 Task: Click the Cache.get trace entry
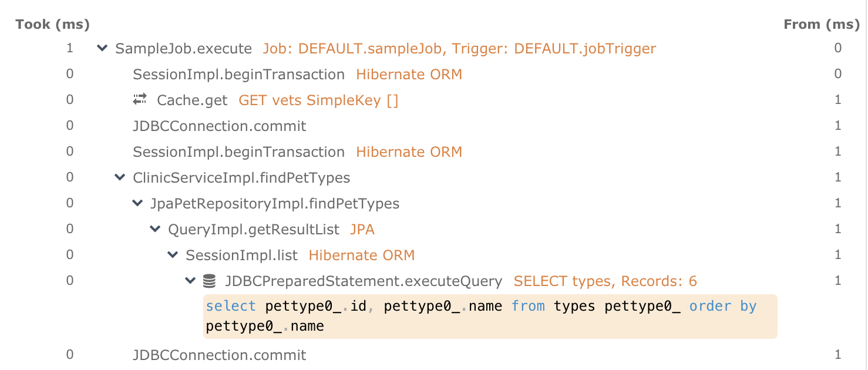click(192, 100)
